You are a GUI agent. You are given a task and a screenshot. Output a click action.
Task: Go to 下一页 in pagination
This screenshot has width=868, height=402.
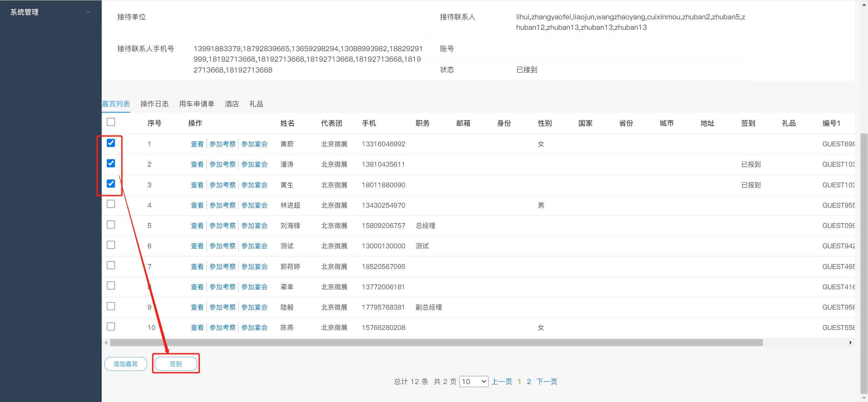(547, 382)
